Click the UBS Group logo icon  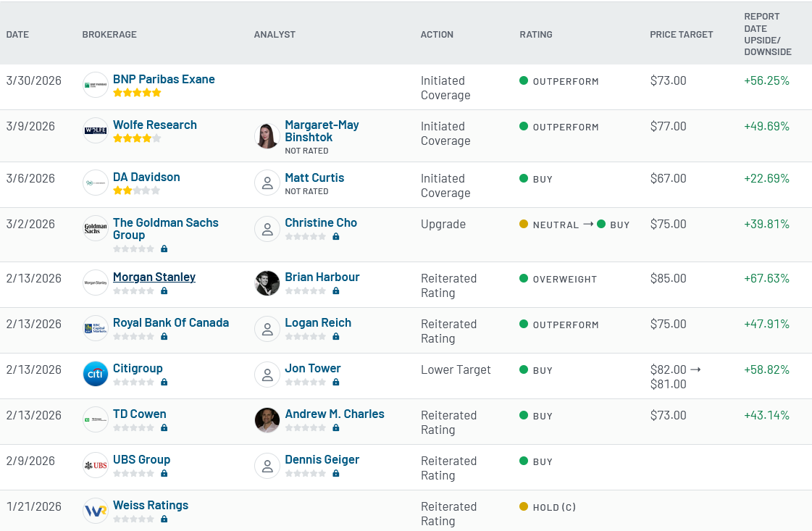96,464
